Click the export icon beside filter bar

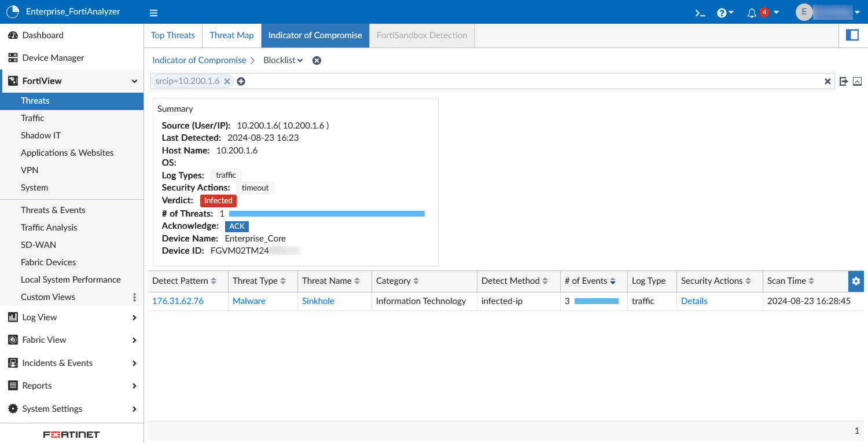pos(844,82)
